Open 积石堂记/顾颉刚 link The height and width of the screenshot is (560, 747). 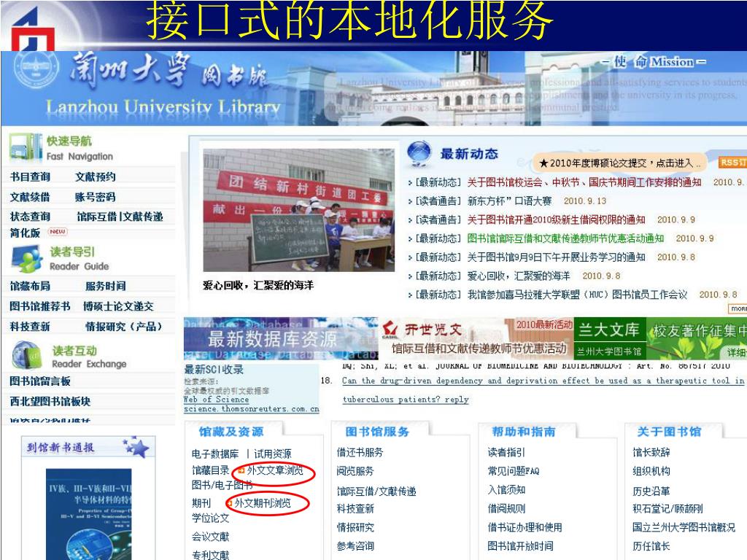pyautogui.click(x=668, y=508)
